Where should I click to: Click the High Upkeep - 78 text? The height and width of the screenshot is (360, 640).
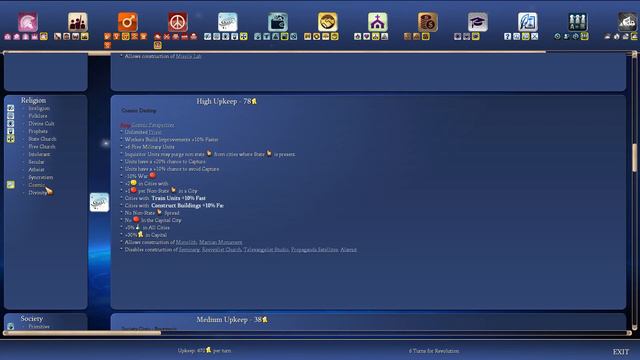227,101
